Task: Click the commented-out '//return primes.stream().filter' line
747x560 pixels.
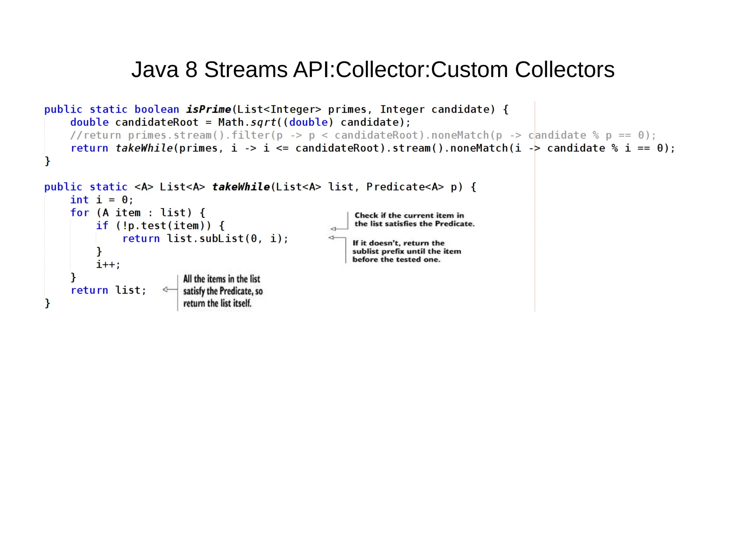Action: [363, 135]
